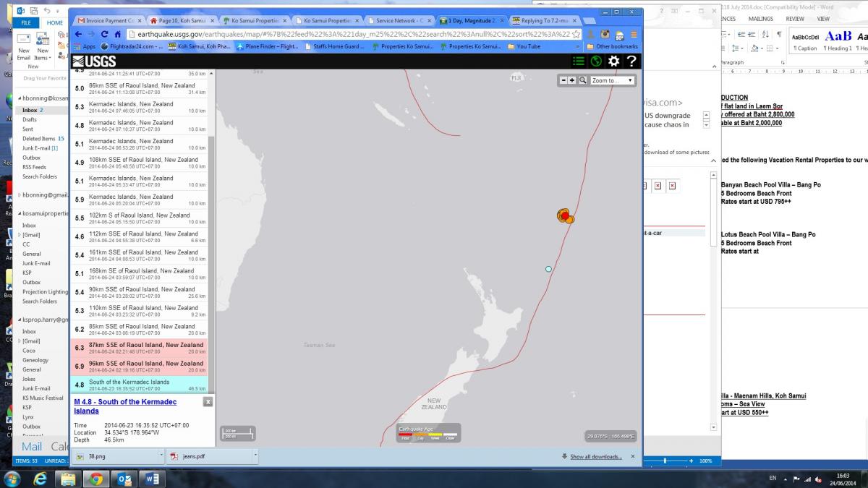Open the USGS help question mark
This screenshot has width=868, height=488.
point(631,61)
